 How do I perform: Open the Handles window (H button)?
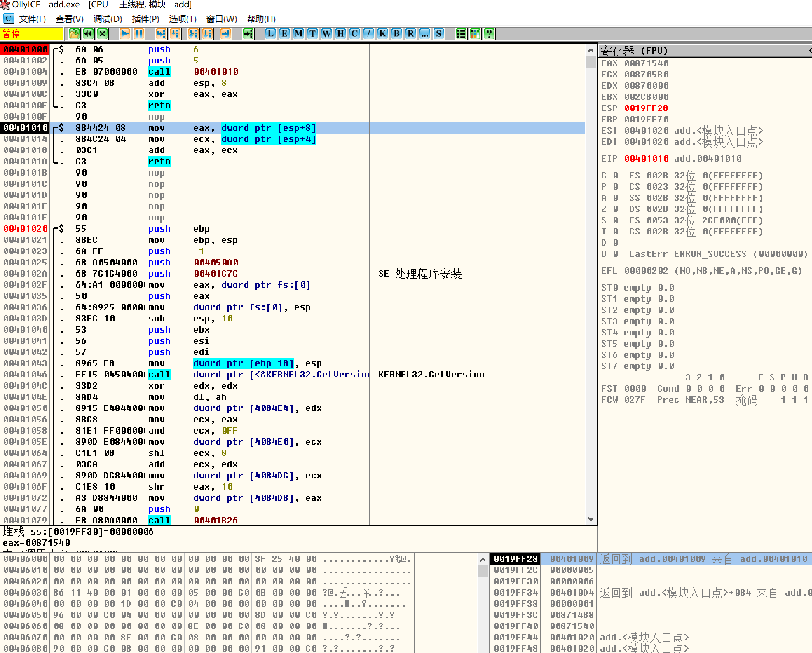click(x=341, y=34)
